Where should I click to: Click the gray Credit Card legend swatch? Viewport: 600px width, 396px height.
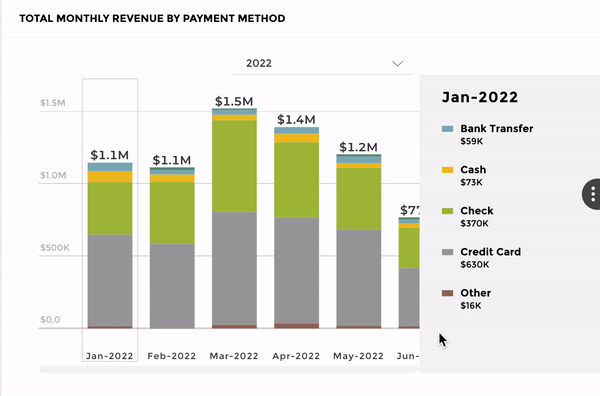[x=447, y=252]
